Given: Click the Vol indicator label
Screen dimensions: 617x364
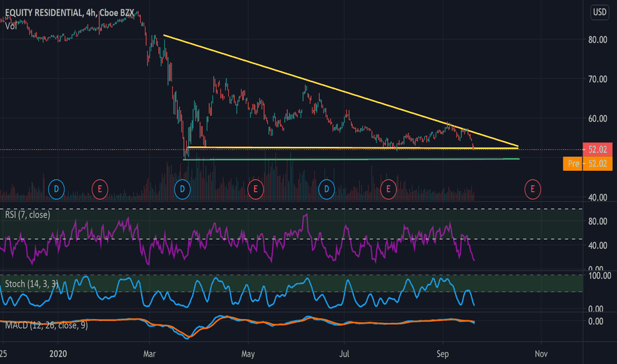Looking at the screenshot, I should coord(11,26).
